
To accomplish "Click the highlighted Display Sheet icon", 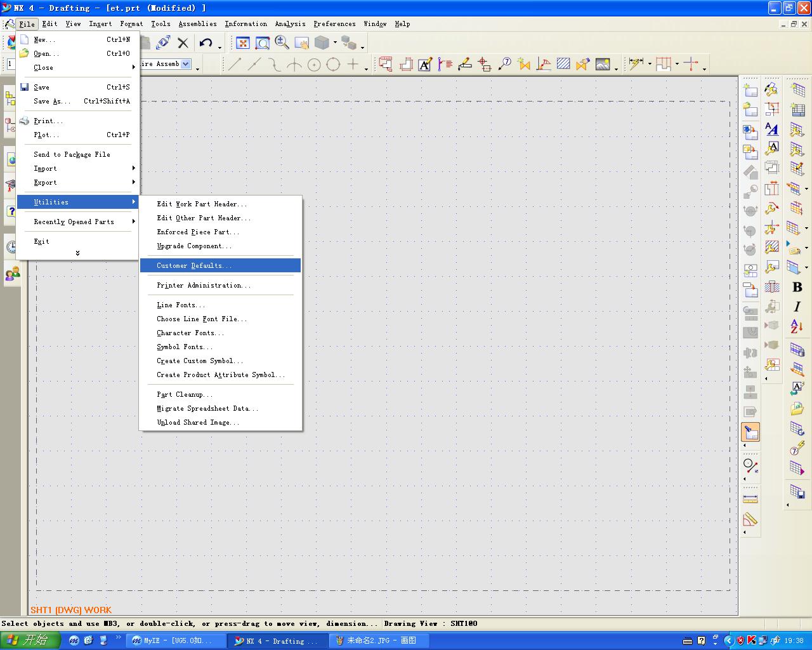I will click(750, 432).
